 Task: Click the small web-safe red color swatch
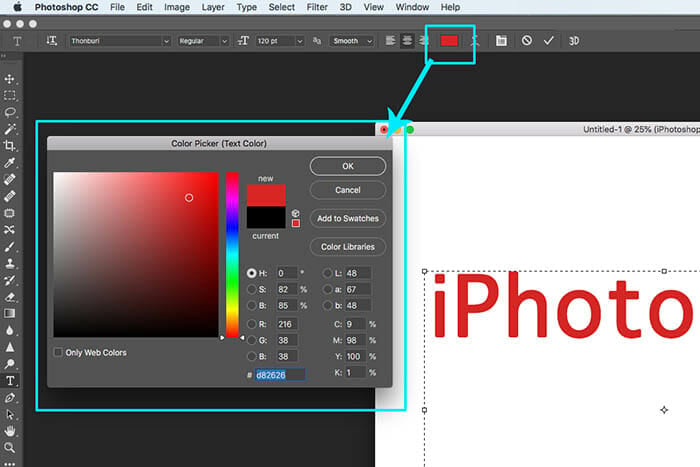tap(296, 223)
